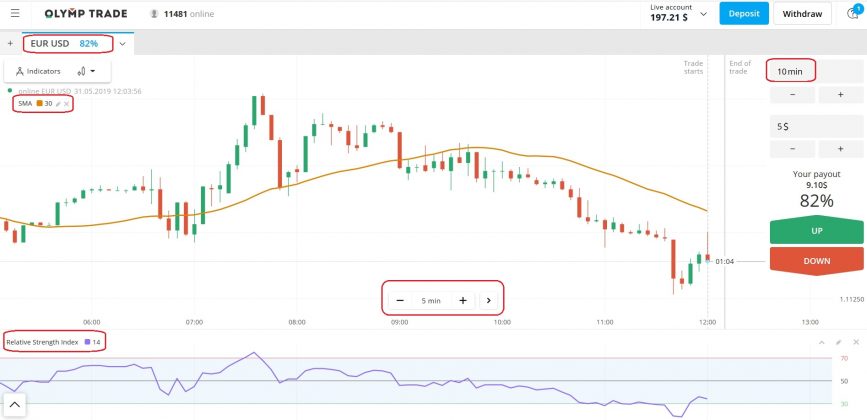Zoom in chart timeframe with plus
This screenshot has height=420, width=867.
(x=463, y=300)
